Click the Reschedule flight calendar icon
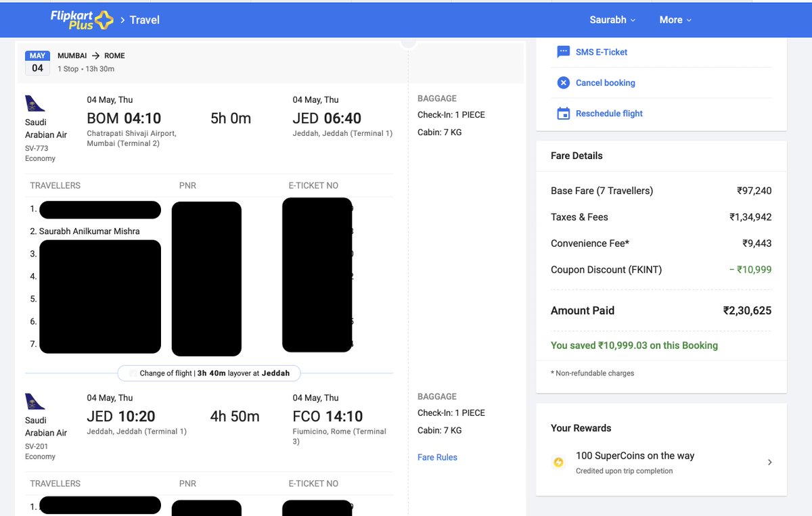812x516 pixels. pos(563,114)
